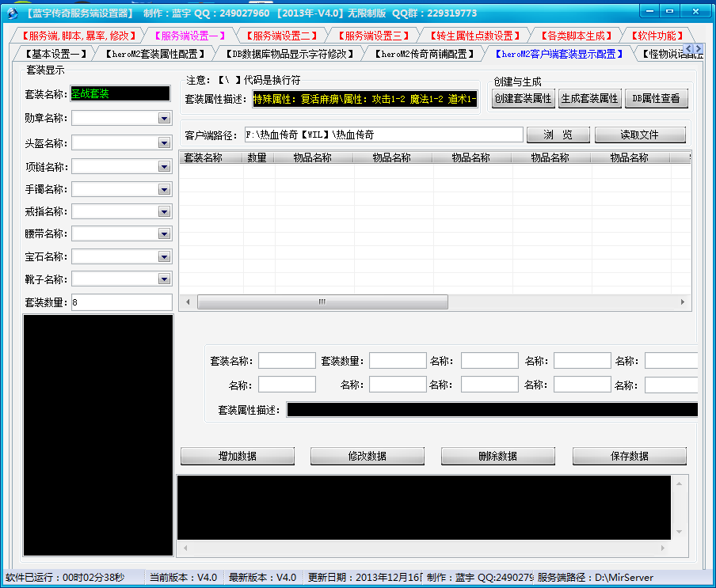Screen dimensions: 716x588
Task: Click 读取文件 button
Action: (640, 135)
